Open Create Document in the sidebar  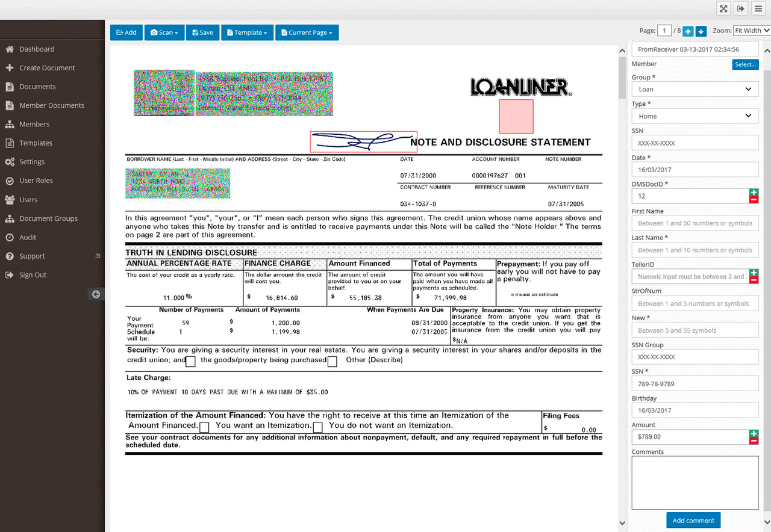point(47,68)
